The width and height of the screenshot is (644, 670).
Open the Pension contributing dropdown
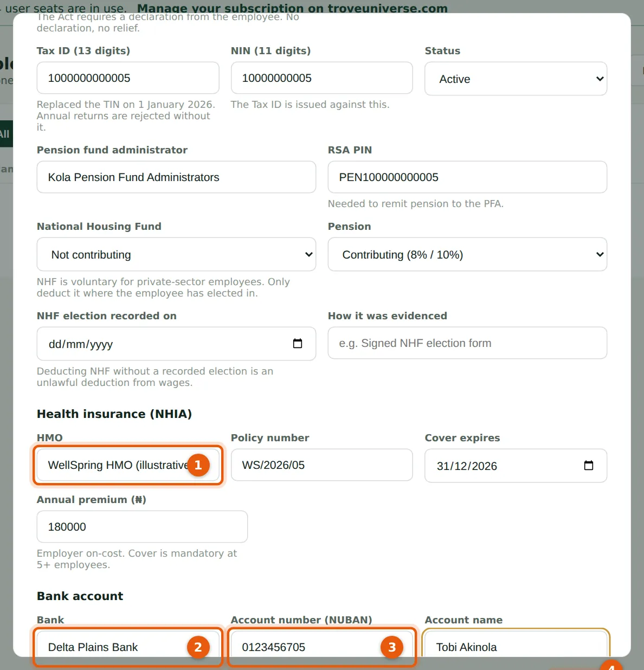[467, 255]
